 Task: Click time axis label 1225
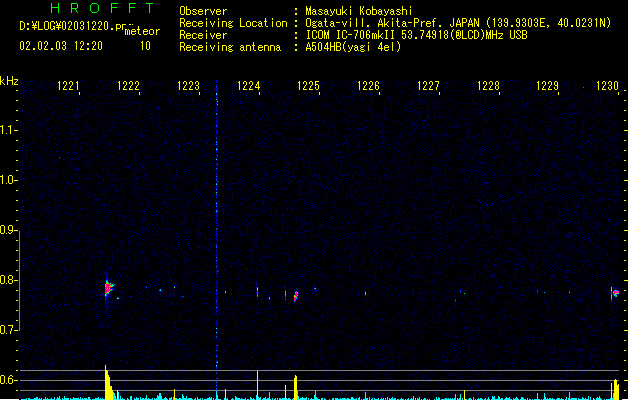tap(308, 85)
